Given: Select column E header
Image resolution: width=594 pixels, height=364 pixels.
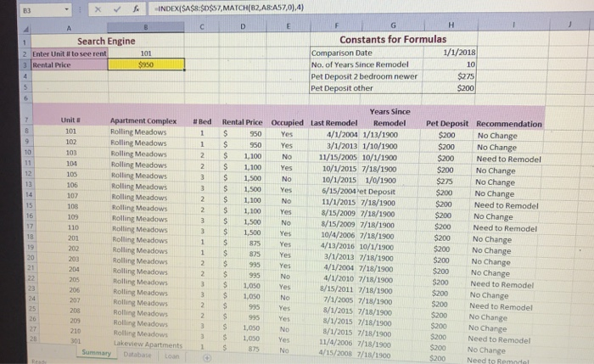Looking at the screenshot, I should click(x=289, y=25).
